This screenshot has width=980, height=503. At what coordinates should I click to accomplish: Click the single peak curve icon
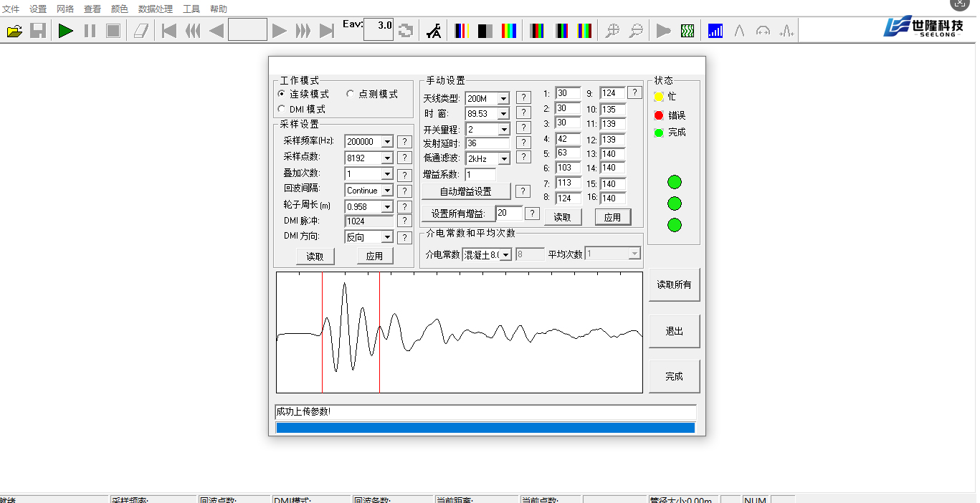(x=739, y=31)
